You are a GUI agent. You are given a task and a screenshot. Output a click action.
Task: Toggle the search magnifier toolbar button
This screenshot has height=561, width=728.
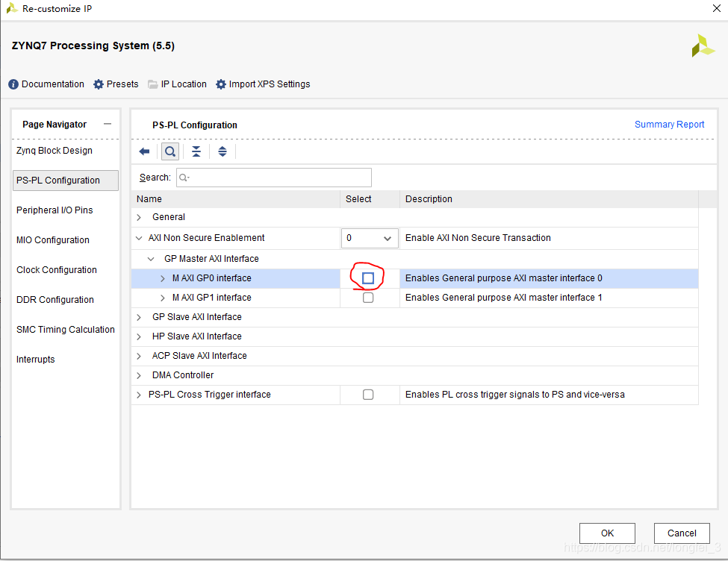pos(170,151)
